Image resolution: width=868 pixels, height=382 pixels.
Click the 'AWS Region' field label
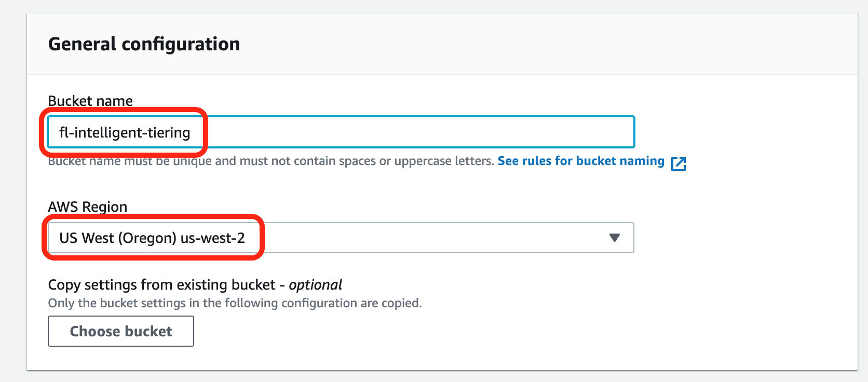pyautogui.click(x=87, y=207)
